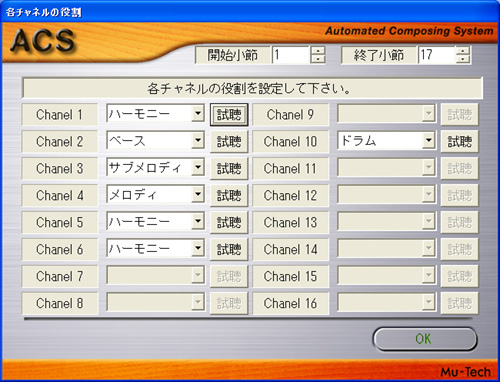Image resolution: width=500 pixels, height=382 pixels.
Task: Decrease the 終了小節 value with down arrow
Action: [x=463, y=59]
